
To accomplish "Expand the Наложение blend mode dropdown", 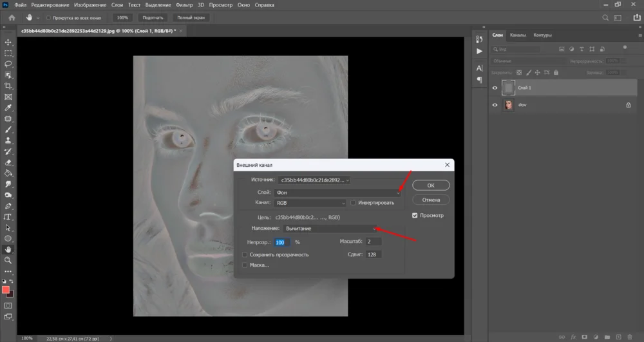I will 329,228.
